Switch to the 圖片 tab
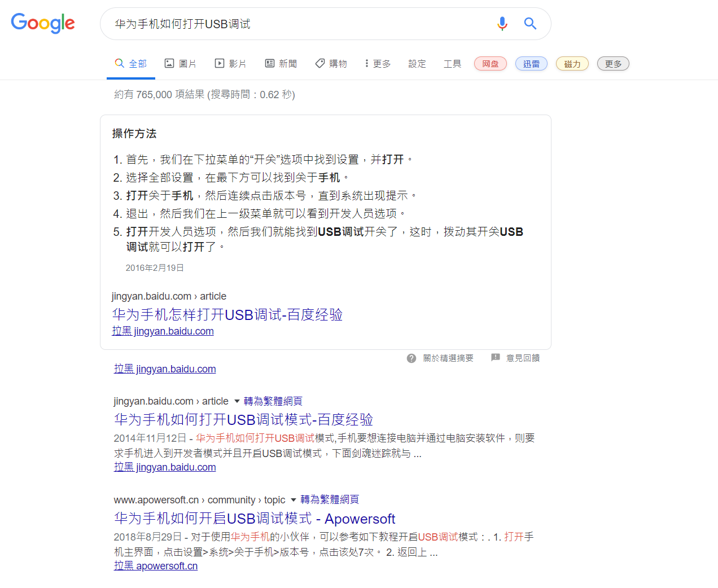718x588 pixels. click(180, 64)
